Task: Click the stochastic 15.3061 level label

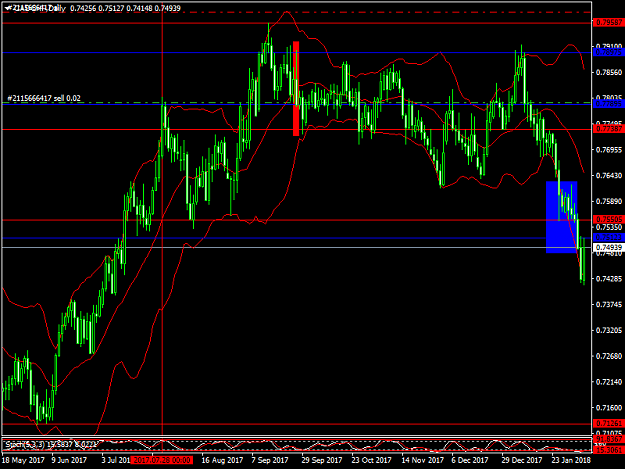Action: pos(608,450)
